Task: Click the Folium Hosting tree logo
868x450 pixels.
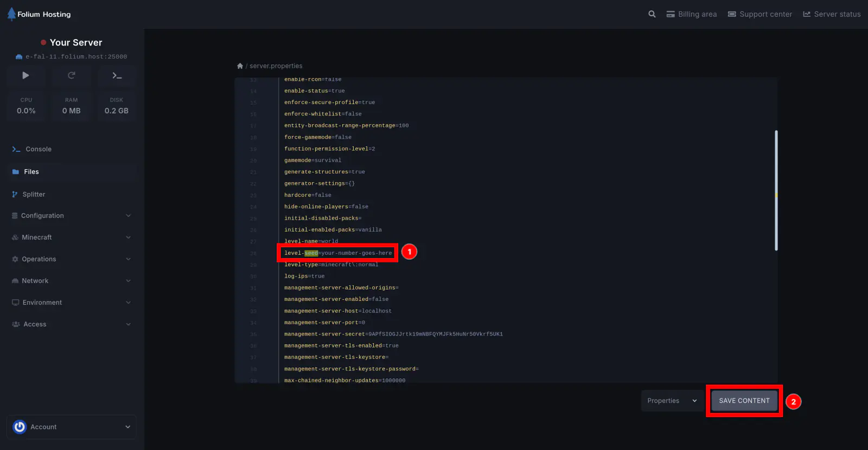Action: [x=11, y=14]
